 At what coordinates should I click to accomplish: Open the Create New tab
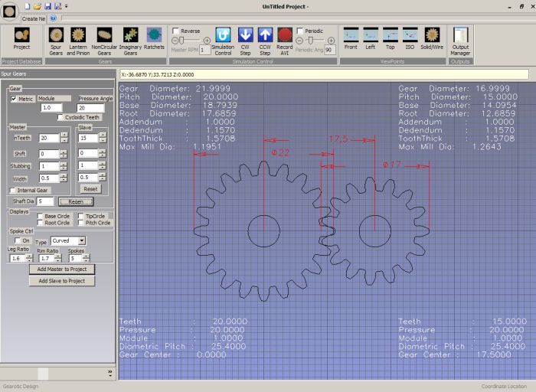coord(33,18)
